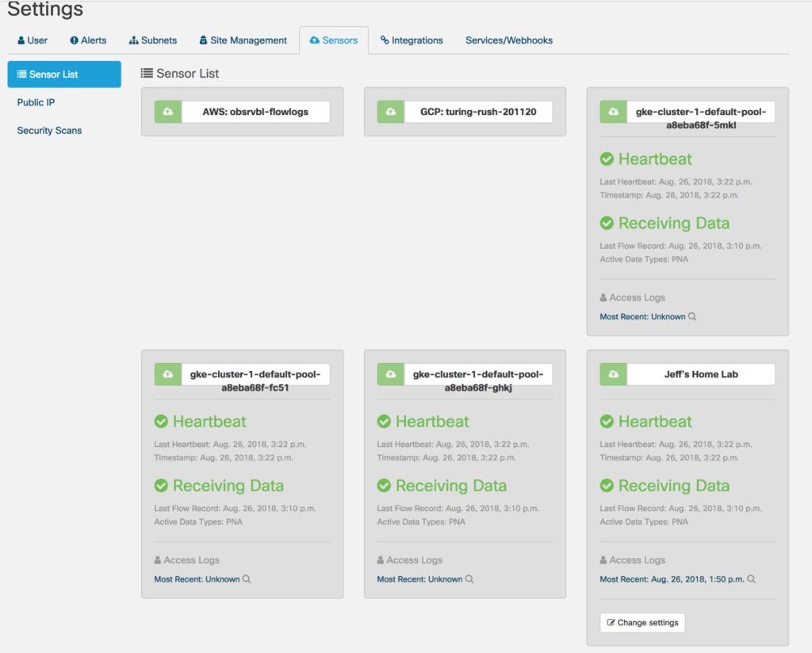Open the Alerts tab
812x653 pixels.
pos(87,40)
